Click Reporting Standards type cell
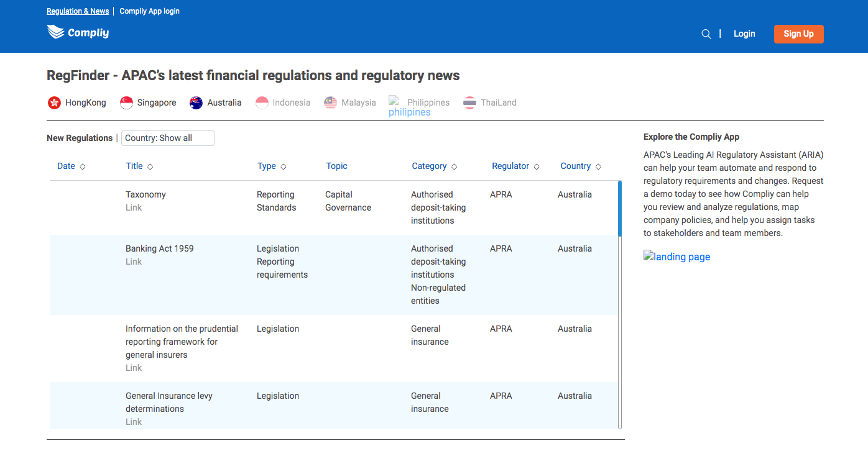 (x=277, y=201)
